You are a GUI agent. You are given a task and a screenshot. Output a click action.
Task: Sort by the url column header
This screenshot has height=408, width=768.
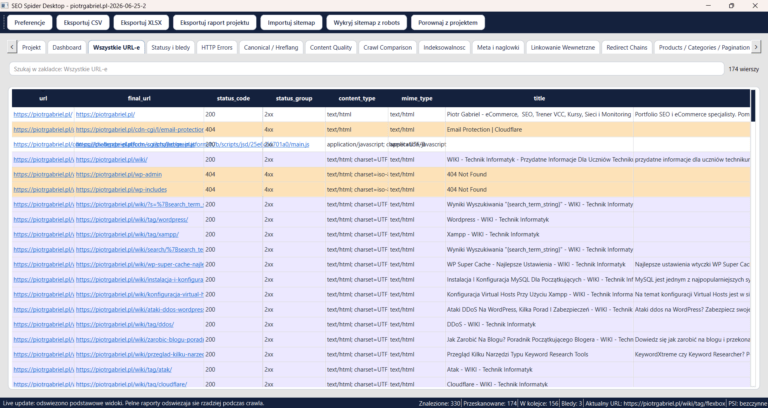click(43, 98)
